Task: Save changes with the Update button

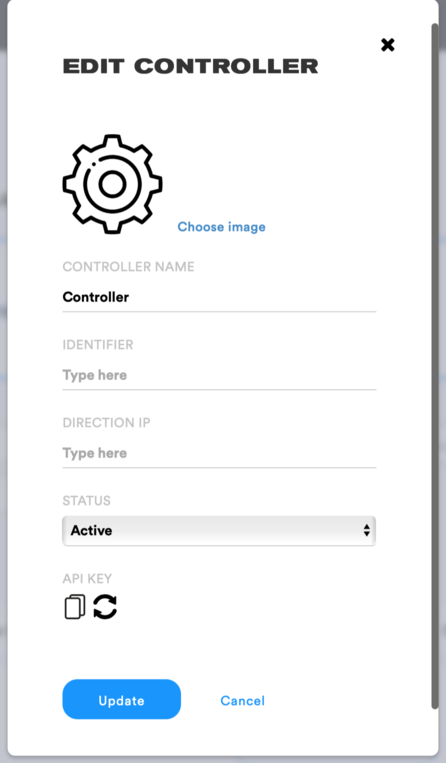Action: [122, 699]
